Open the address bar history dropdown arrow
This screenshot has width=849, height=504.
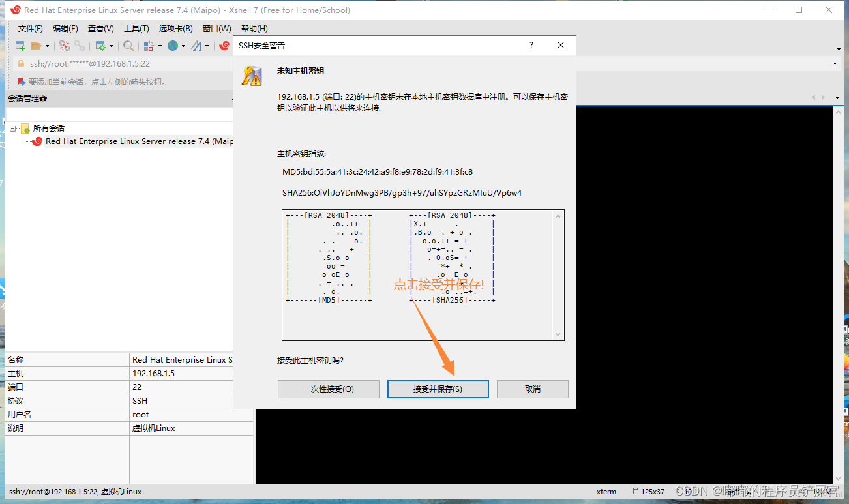tap(835, 64)
